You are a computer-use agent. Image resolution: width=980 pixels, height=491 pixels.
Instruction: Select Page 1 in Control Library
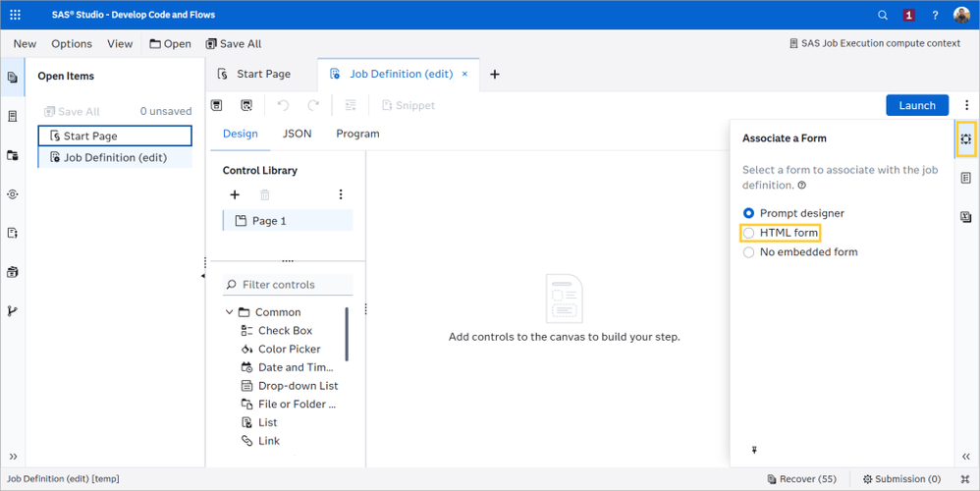288,221
